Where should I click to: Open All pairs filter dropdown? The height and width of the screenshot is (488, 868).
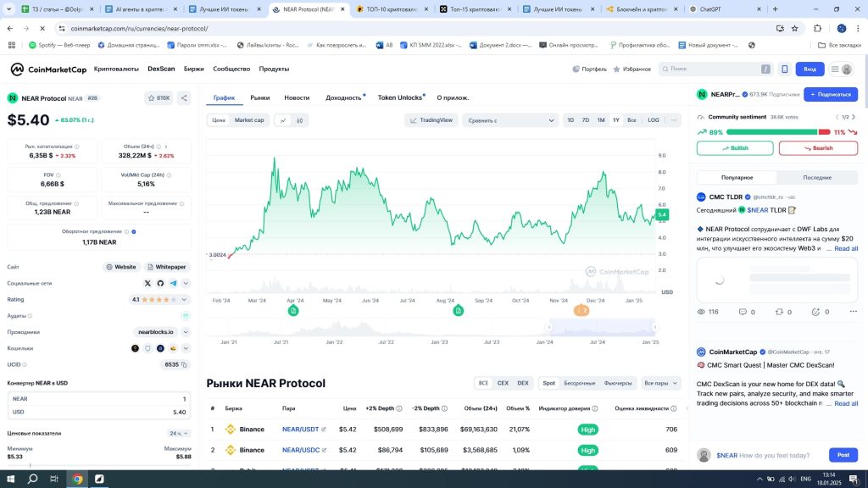coord(660,383)
